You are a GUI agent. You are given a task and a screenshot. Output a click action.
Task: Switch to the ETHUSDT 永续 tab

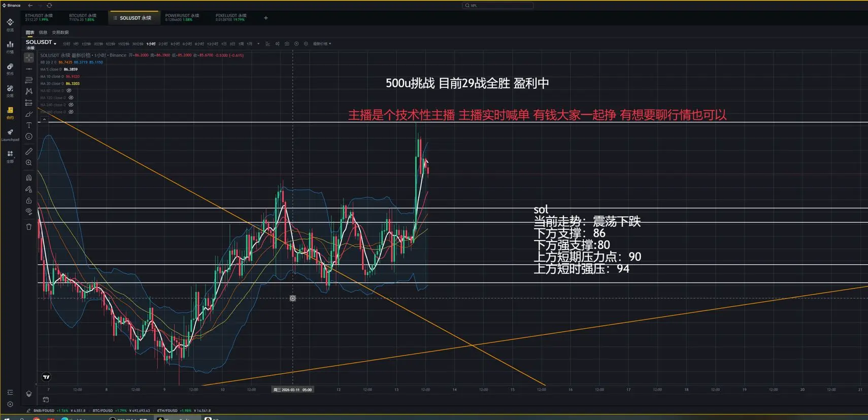pyautogui.click(x=40, y=17)
